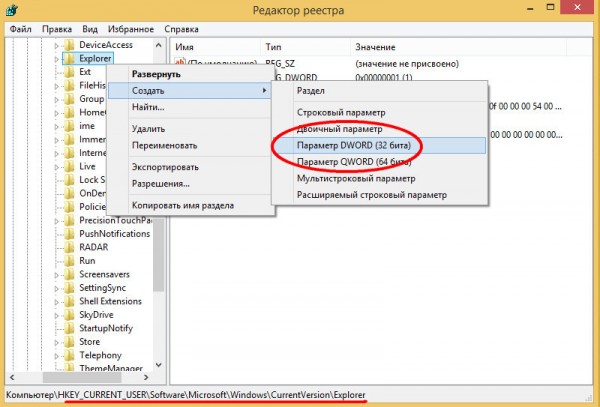Choose Параметр DWORD (32 бита) from submenu
The image size is (600, 407).
[355, 145]
